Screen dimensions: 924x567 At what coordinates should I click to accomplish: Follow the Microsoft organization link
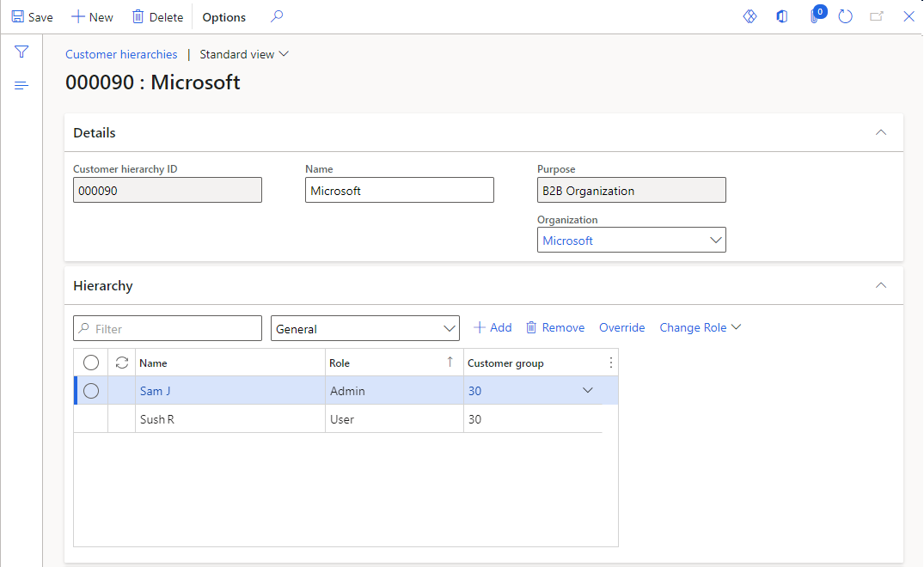coord(567,241)
